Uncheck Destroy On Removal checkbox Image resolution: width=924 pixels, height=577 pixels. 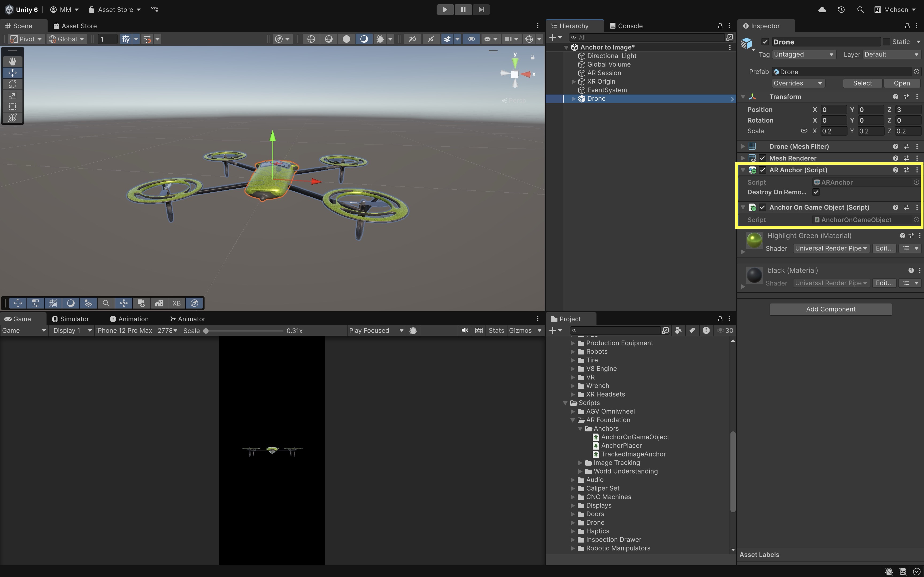816,192
